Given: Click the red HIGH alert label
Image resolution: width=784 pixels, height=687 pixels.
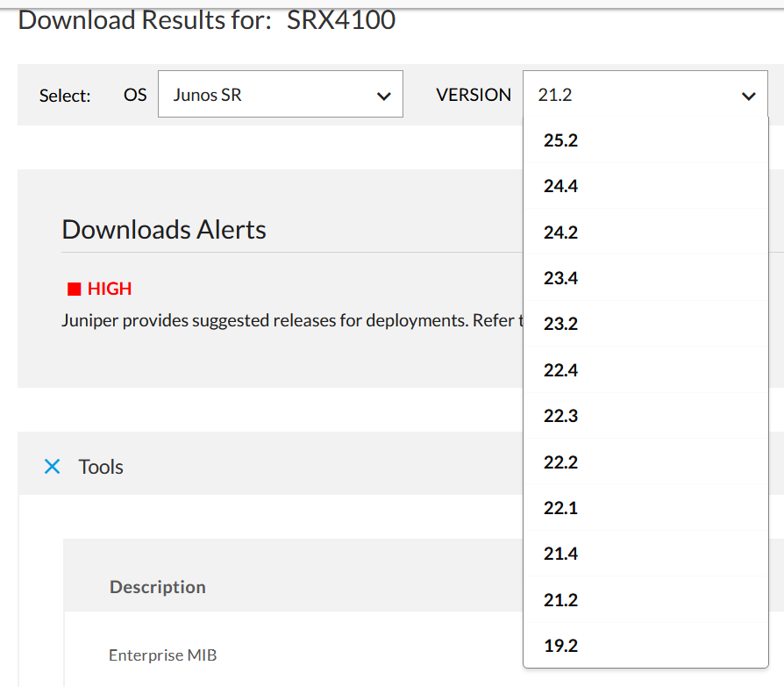Looking at the screenshot, I should click(110, 289).
